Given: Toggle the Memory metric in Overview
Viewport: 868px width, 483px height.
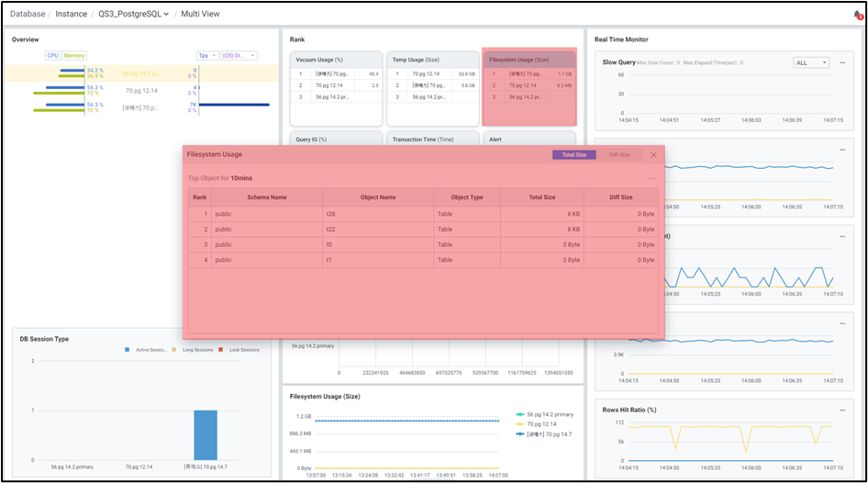Looking at the screenshot, I should (x=74, y=55).
